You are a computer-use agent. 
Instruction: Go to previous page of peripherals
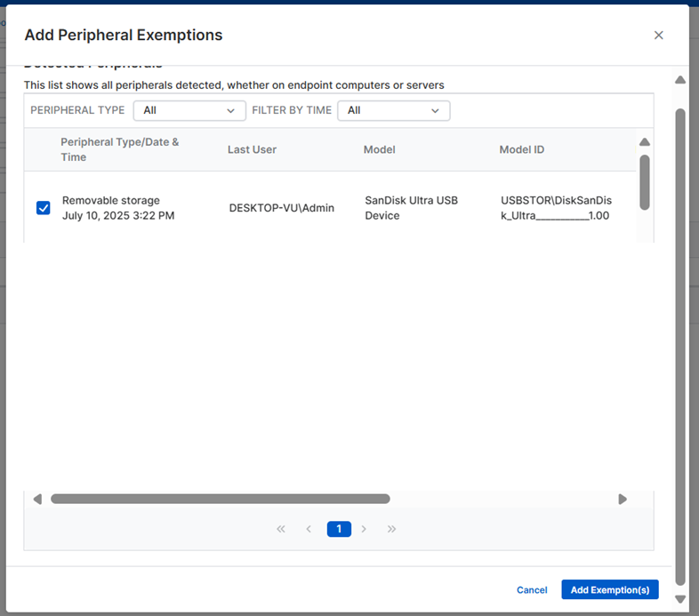click(309, 529)
